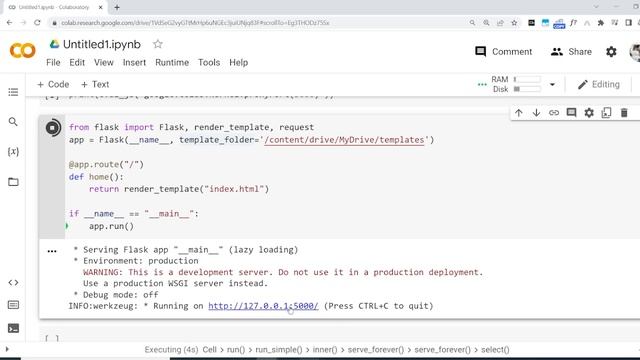Screen dimensions: 640x360
Task: Delete the cell with trash icon
Action: click(x=624, y=113)
